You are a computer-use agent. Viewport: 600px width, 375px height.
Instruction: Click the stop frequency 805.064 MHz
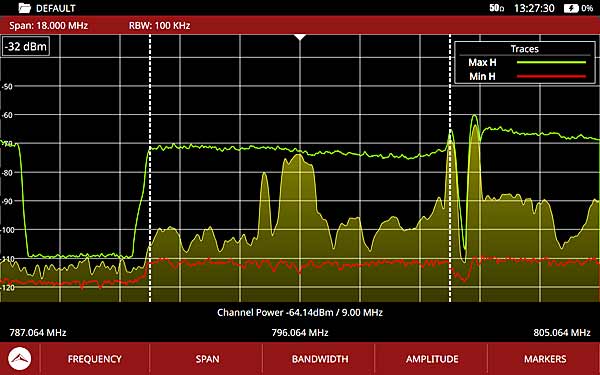pos(562,333)
